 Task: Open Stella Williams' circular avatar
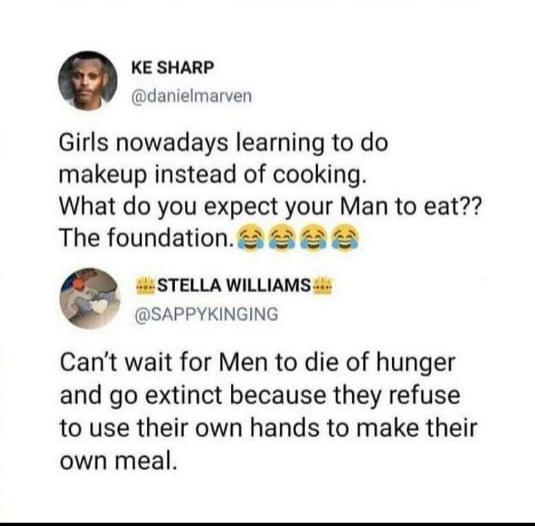pyautogui.click(x=90, y=298)
